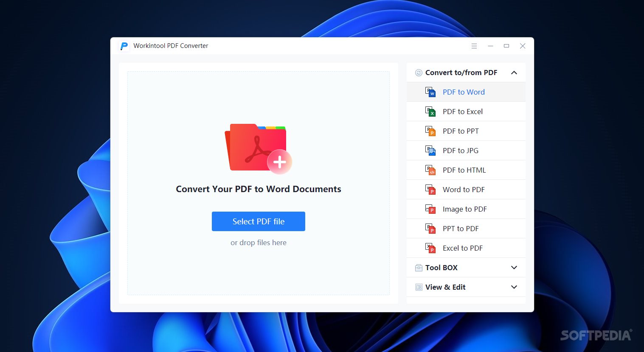The width and height of the screenshot is (644, 352).
Task: Expand the Tool BOX section chevron
Action: pyautogui.click(x=514, y=268)
